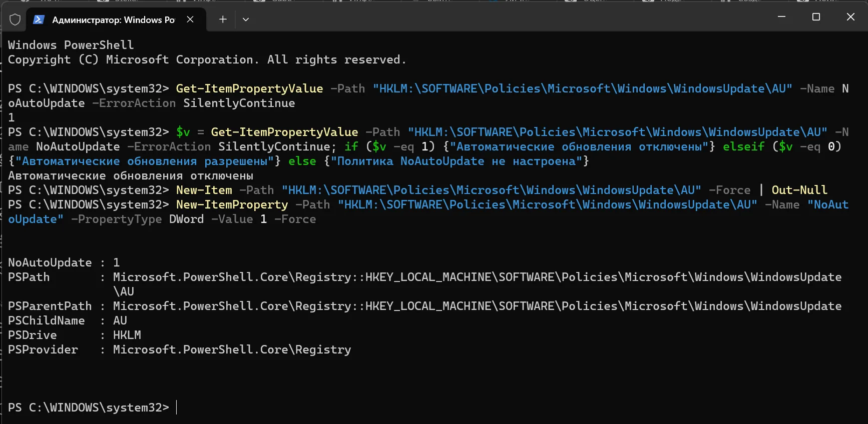This screenshot has height=424, width=868.
Task: Click the 'New-Item' command word
Action: (204, 190)
